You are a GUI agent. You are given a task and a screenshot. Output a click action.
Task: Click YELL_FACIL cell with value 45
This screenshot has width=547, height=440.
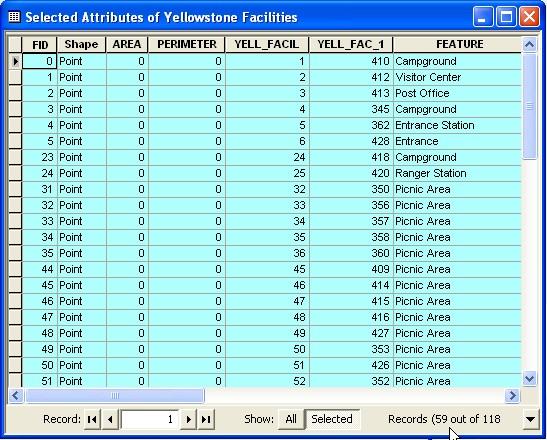267,269
